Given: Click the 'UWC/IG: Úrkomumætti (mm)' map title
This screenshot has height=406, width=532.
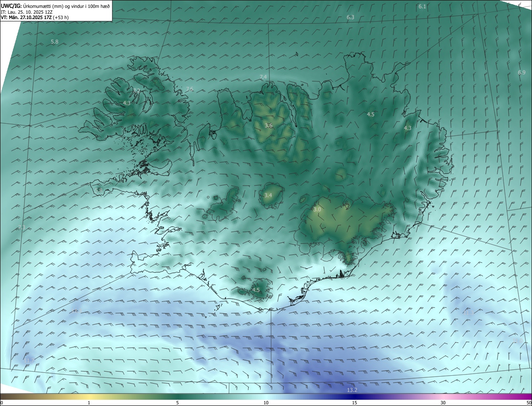Looking at the screenshot, I should (x=55, y=5).
